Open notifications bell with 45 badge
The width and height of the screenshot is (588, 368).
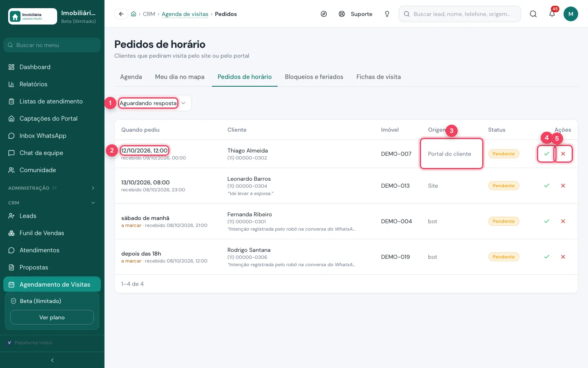tap(552, 14)
